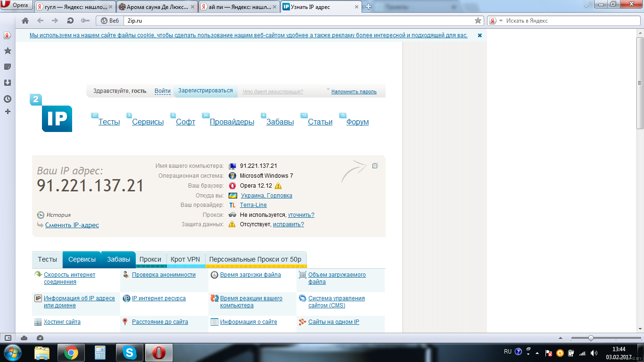Click the address bar field
Screen dimensions: 644x362
tap(298, 21)
